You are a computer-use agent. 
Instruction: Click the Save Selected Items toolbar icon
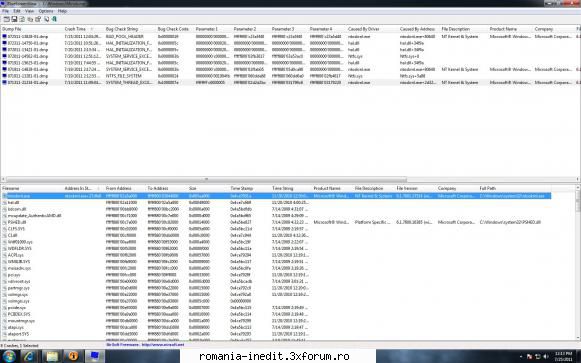(14, 19)
